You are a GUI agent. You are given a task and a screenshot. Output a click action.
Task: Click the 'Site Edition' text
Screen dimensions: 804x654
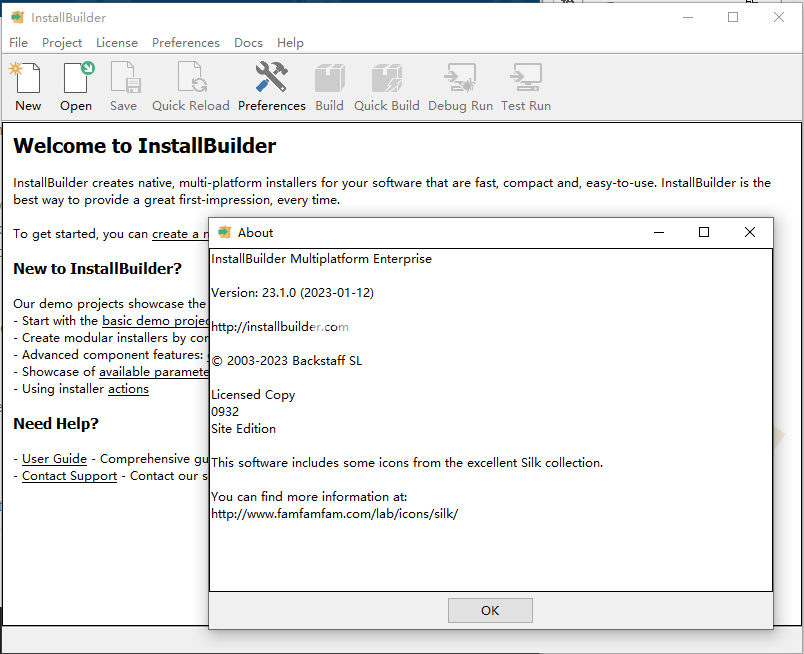[244, 429]
